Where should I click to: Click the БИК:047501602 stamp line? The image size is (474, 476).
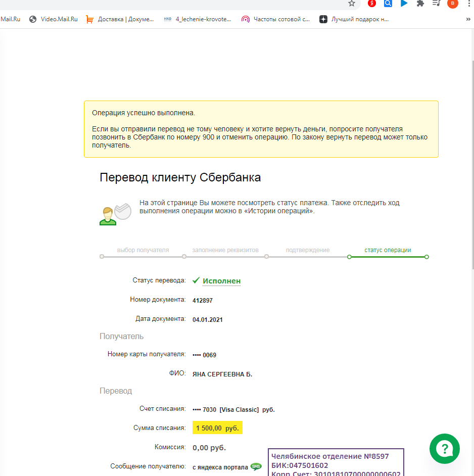300,465
